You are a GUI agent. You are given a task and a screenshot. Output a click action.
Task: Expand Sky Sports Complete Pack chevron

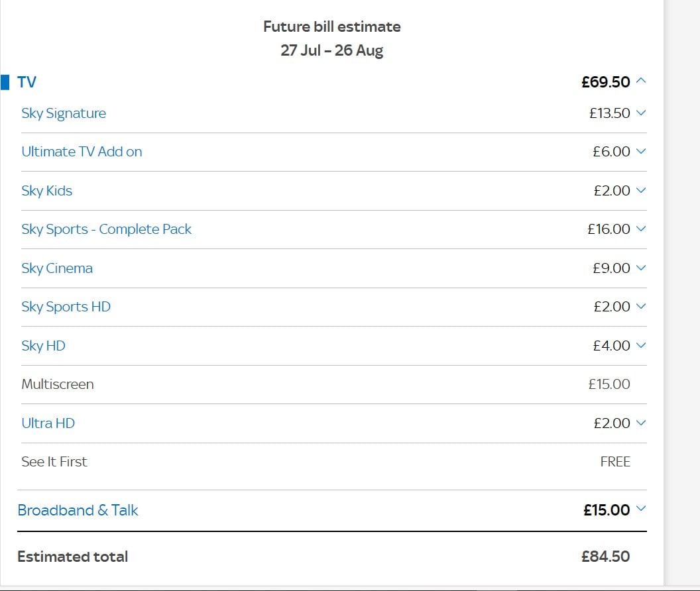(x=641, y=229)
